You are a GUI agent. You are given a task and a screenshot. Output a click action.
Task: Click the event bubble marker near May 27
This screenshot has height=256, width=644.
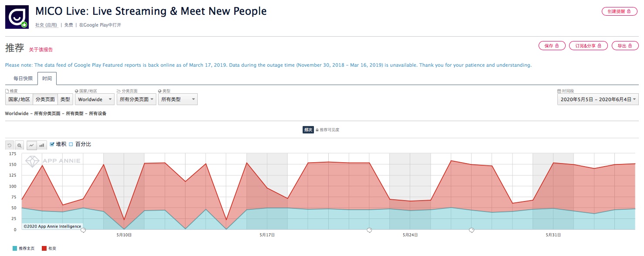(471, 230)
